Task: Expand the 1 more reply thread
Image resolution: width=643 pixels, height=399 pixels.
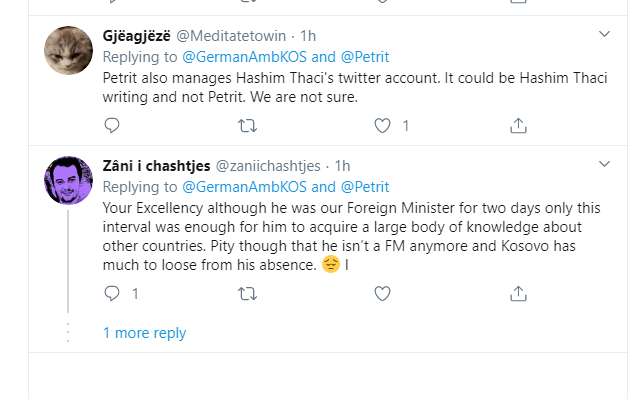Action: [x=144, y=333]
